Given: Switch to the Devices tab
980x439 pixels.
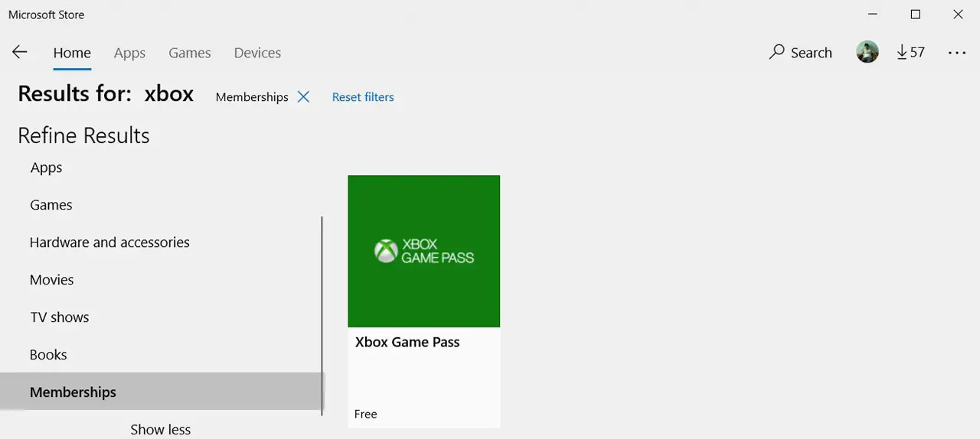Looking at the screenshot, I should [x=257, y=53].
